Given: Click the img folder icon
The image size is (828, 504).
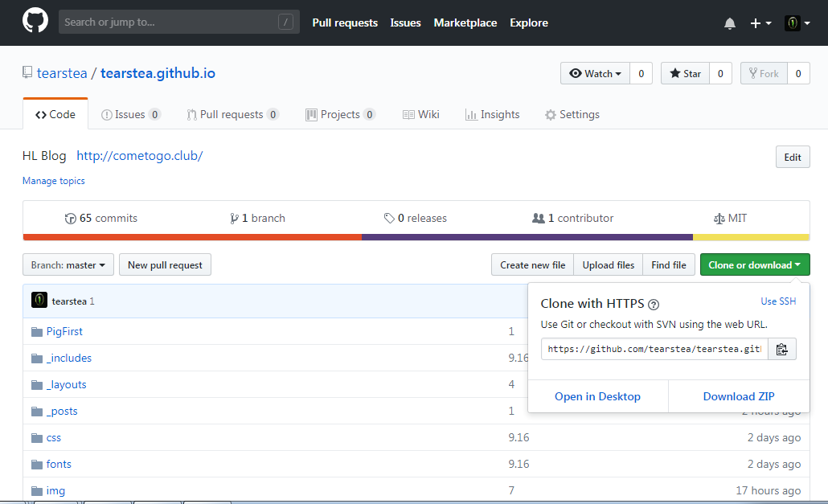Looking at the screenshot, I should 36,491.
